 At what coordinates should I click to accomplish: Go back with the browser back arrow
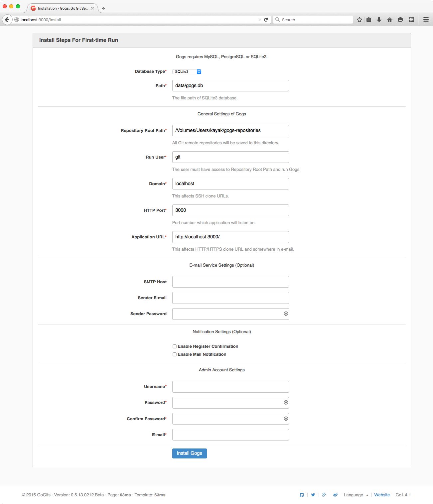(7, 20)
